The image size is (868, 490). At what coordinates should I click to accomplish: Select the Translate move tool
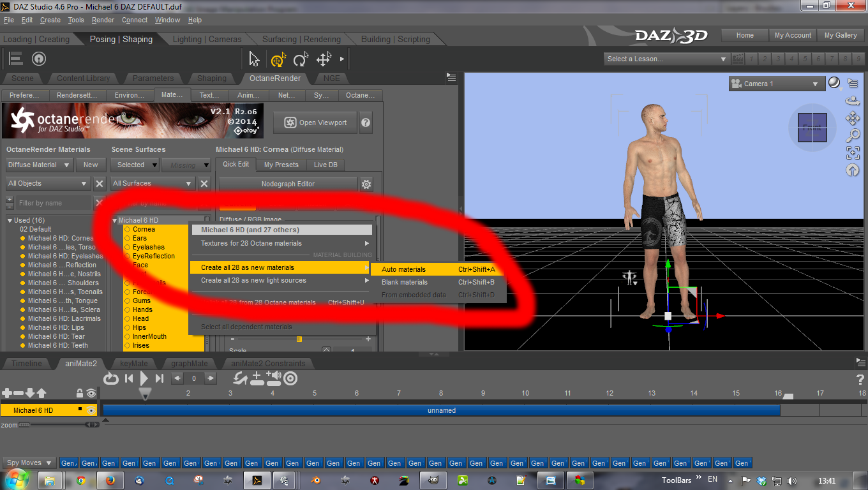tap(324, 59)
